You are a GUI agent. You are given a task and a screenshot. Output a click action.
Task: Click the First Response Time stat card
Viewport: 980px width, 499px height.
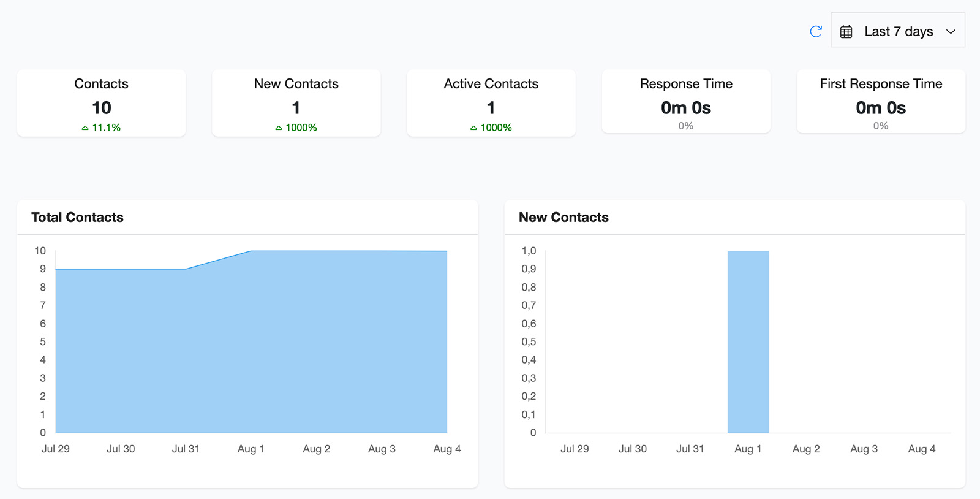click(881, 101)
